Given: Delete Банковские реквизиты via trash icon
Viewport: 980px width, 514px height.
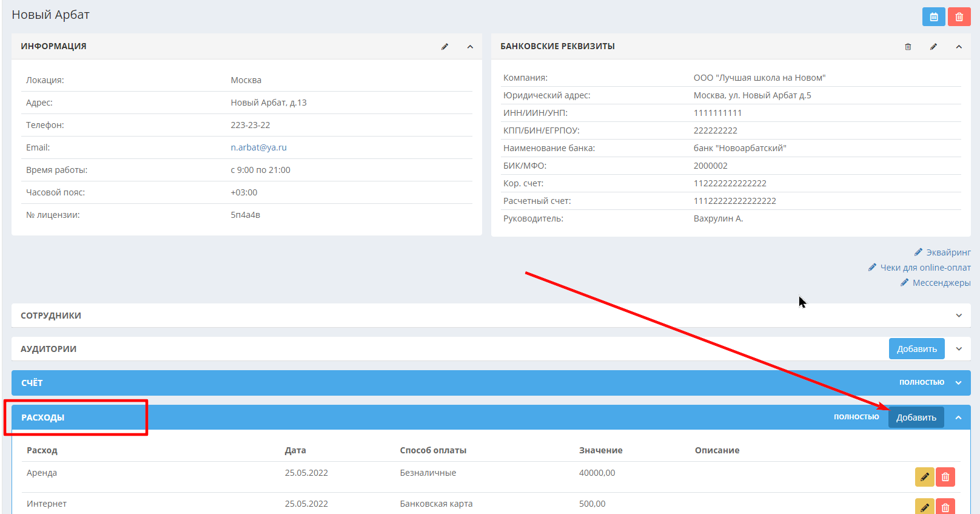Looking at the screenshot, I should (x=908, y=47).
